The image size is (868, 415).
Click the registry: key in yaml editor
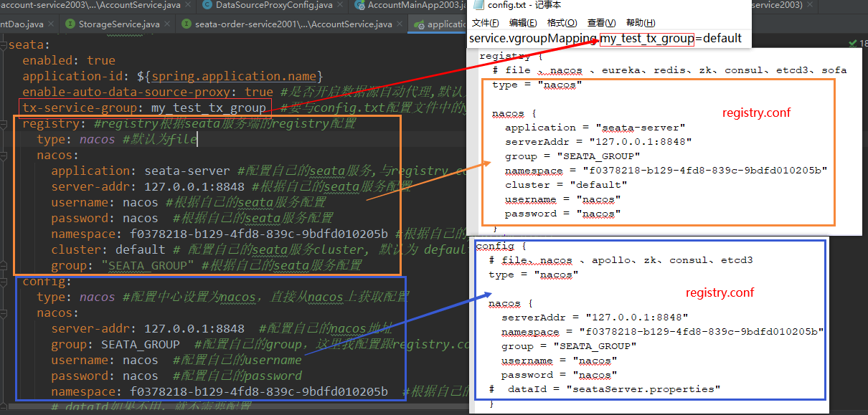pos(50,123)
